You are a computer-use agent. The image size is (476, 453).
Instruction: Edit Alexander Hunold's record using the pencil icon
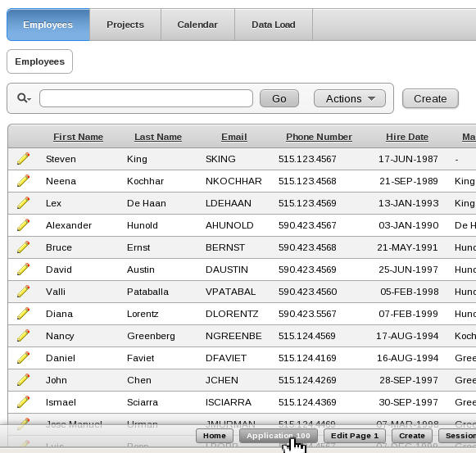tap(24, 225)
